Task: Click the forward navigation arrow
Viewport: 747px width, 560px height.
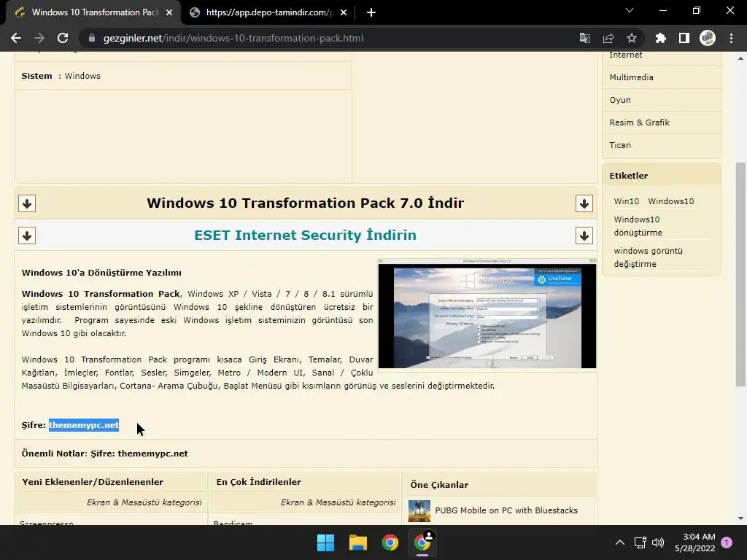Action: click(x=39, y=38)
